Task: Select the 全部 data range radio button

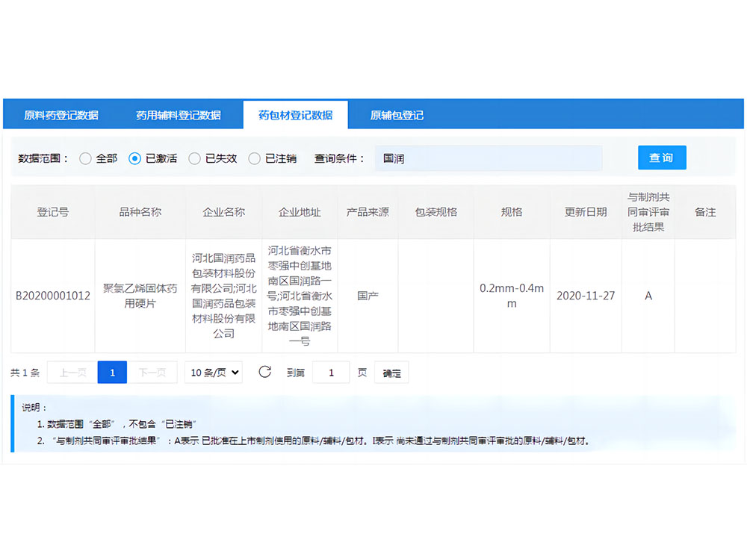Action: click(x=86, y=158)
